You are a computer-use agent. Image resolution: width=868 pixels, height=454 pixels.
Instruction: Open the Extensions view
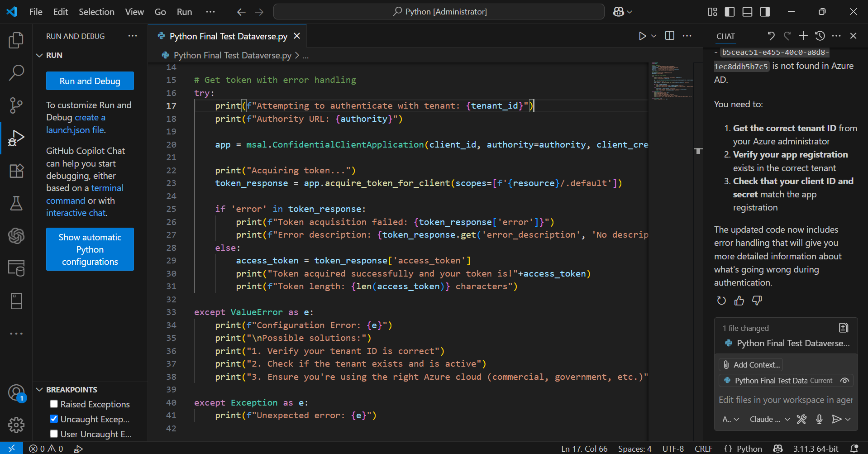[x=16, y=171]
